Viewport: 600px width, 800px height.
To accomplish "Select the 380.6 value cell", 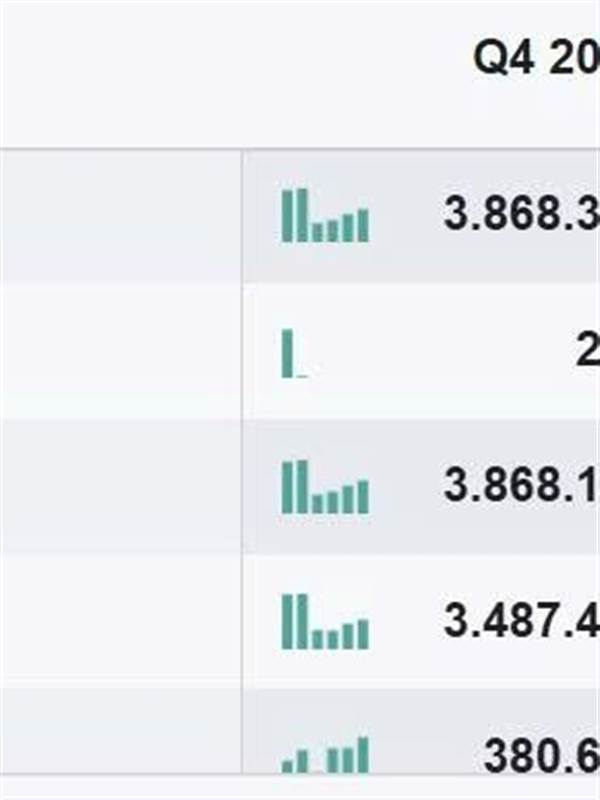I will coord(541,755).
